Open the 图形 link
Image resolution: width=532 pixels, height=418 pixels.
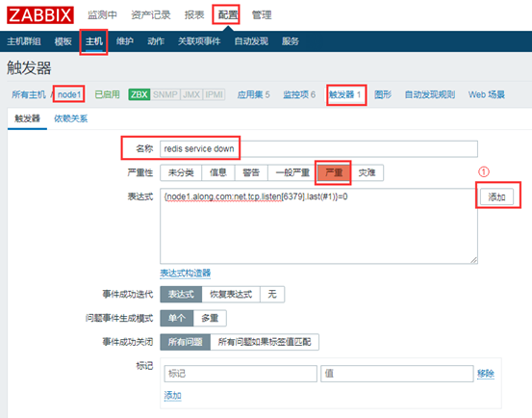[383, 94]
